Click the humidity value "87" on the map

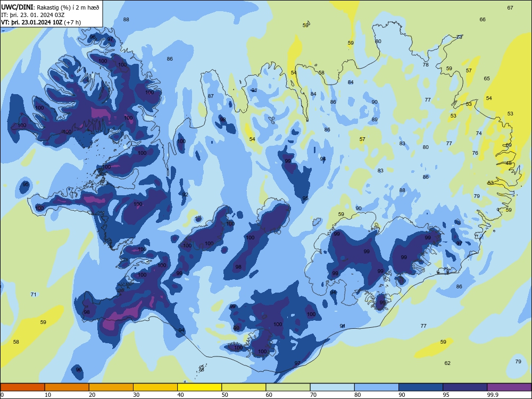coord(211,96)
